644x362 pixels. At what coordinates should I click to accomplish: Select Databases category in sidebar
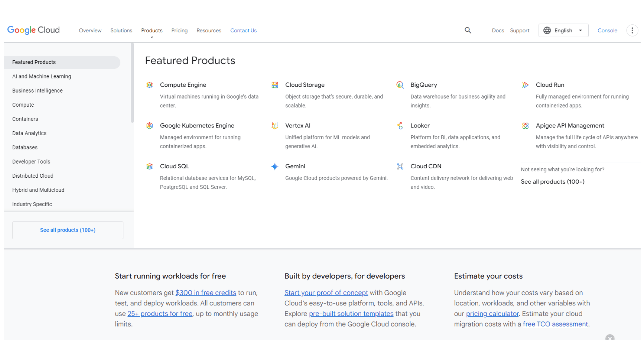click(25, 147)
